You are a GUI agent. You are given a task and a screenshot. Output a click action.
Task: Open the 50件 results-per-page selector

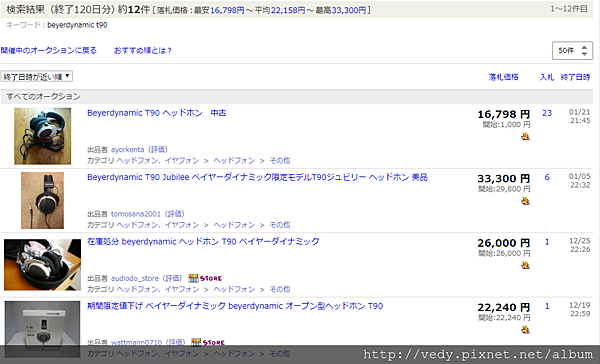click(x=572, y=51)
